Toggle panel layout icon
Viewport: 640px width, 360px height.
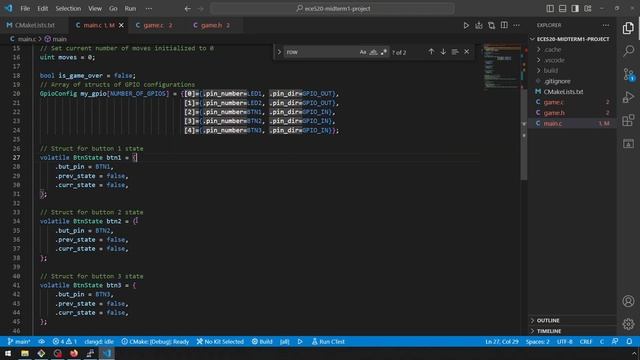(x=562, y=9)
